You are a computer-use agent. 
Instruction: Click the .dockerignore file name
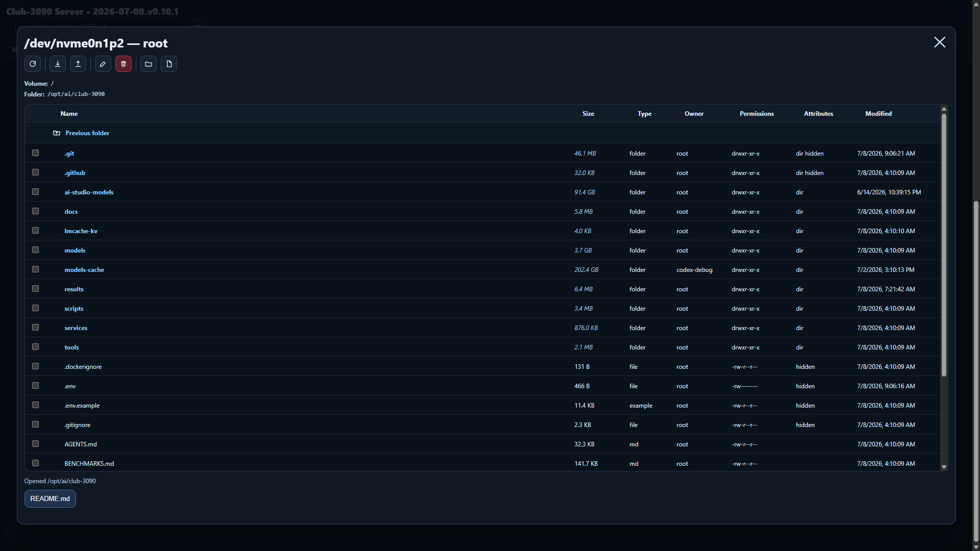(x=83, y=367)
